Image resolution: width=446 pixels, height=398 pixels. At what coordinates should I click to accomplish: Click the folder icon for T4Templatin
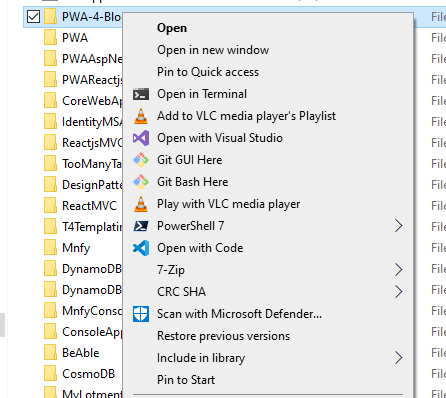[x=50, y=227]
